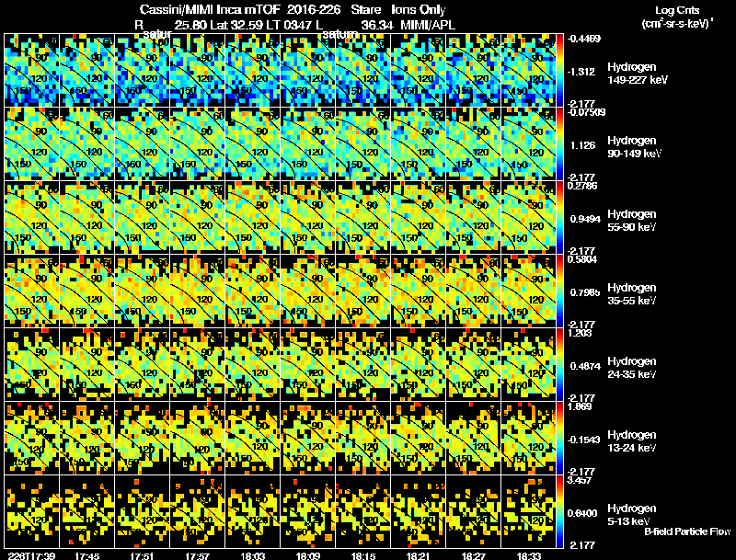Click the 'MIMI/APL' header text
Viewport: 736px width, 560px height.
[428, 25]
